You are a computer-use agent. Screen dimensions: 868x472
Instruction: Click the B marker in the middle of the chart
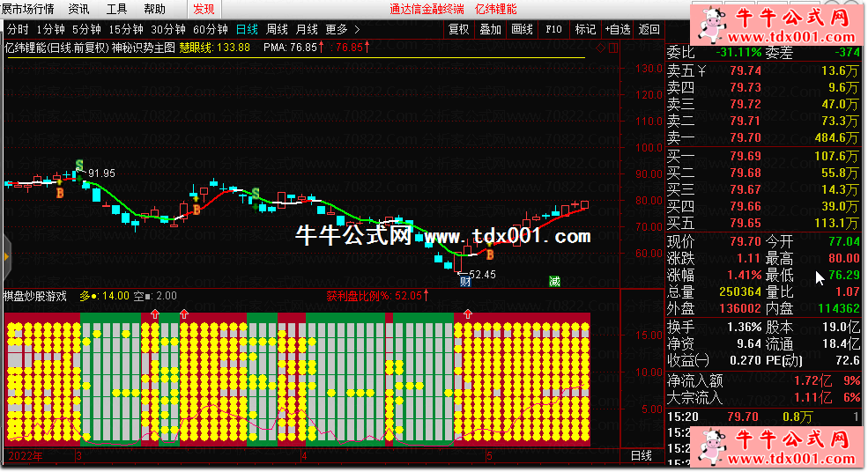(x=197, y=210)
